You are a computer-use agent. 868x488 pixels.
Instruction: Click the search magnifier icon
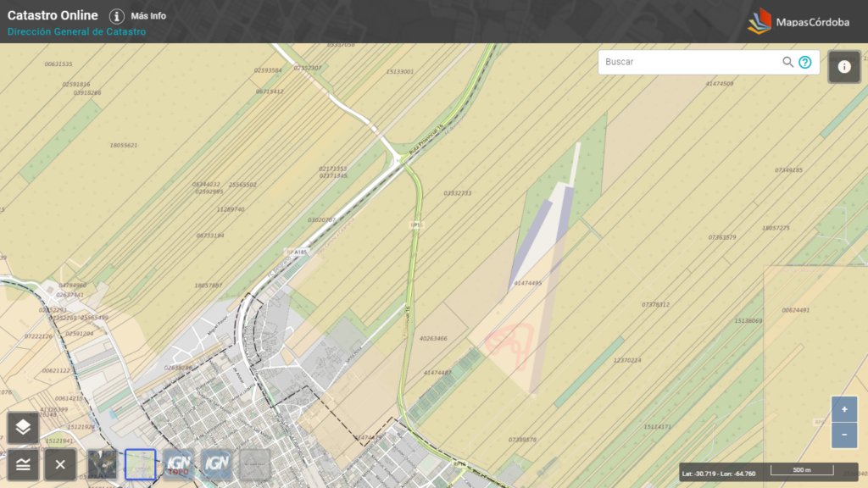tap(787, 62)
